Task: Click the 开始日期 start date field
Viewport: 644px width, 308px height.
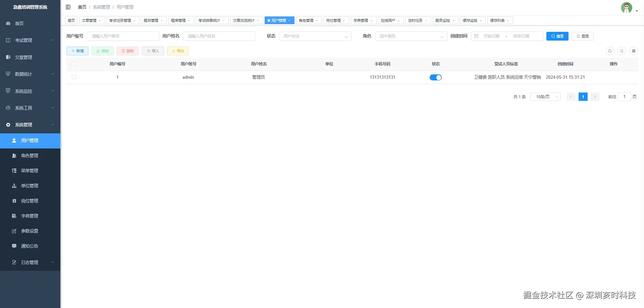Action: pyautogui.click(x=491, y=36)
